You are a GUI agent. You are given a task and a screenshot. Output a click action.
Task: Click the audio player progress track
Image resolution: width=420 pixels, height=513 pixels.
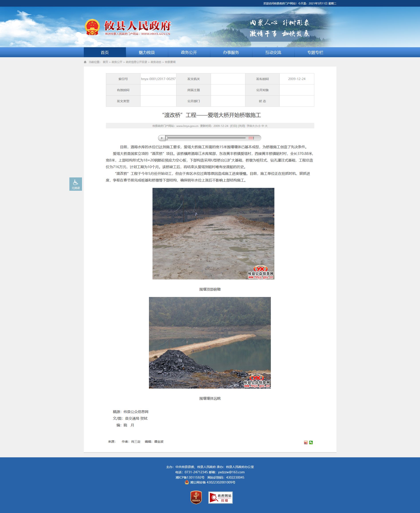206,138
